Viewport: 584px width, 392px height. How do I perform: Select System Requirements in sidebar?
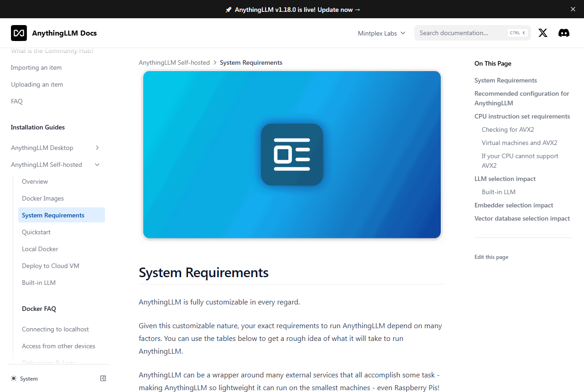click(x=62, y=215)
